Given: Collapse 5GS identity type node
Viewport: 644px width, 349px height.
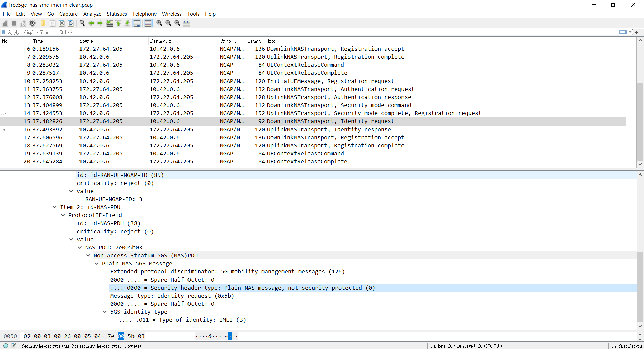Looking at the screenshot, I should (x=105, y=312).
